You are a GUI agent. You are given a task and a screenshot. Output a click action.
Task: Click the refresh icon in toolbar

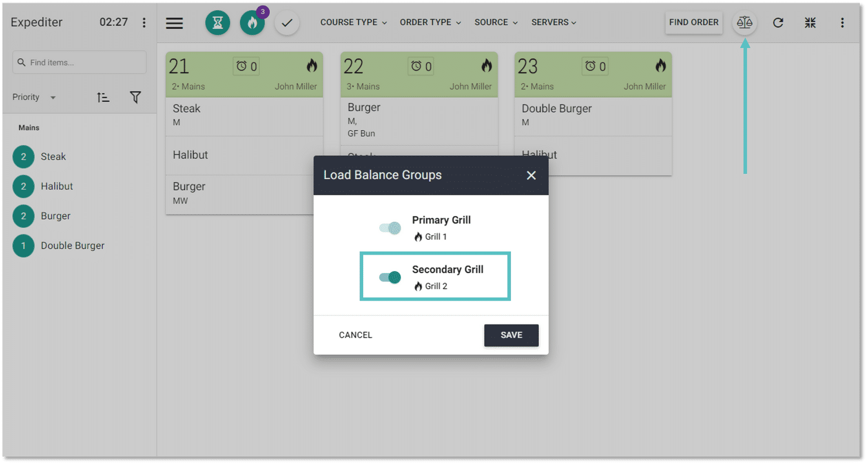[x=778, y=23]
